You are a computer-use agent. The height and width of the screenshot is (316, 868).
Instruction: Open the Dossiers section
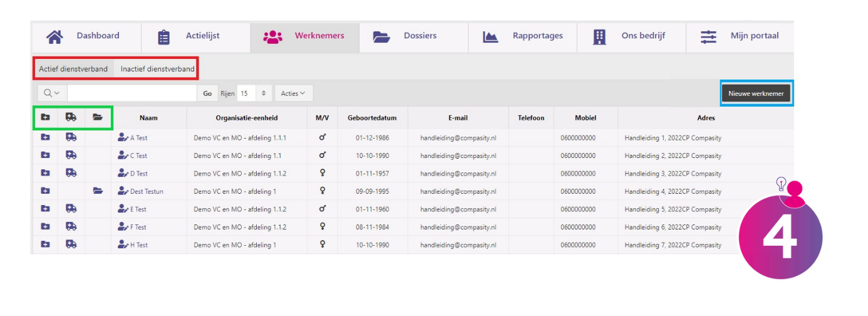[x=413, y=37]
